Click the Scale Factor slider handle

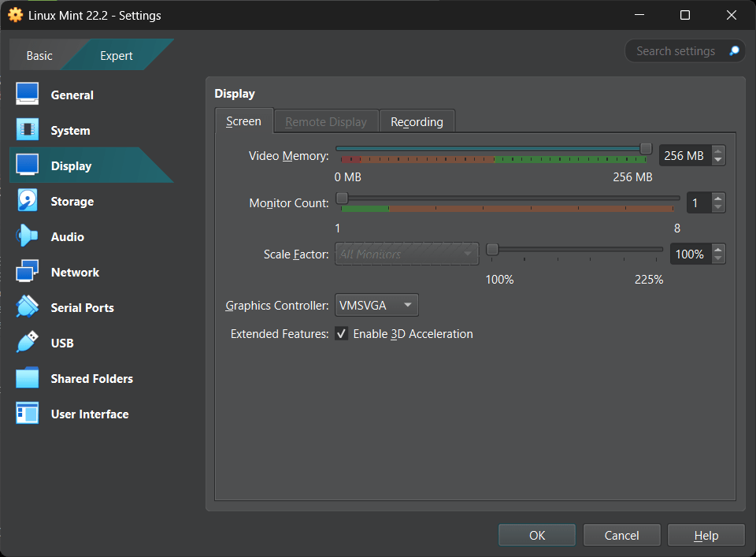coord(492,250)
